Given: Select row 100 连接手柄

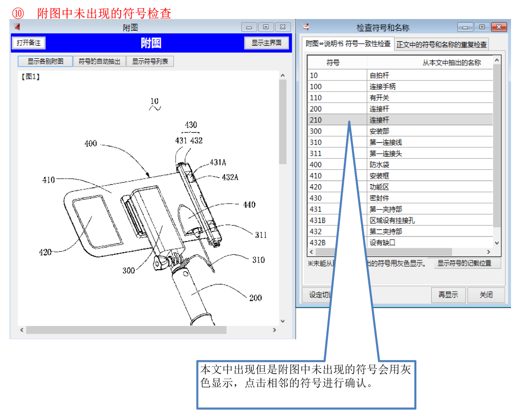Looking at the screenshot, I should tap(400, 86).
